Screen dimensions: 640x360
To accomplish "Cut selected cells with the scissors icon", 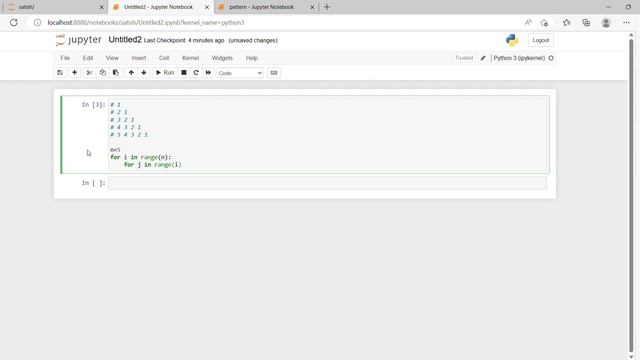I will (x=89, y=73).
